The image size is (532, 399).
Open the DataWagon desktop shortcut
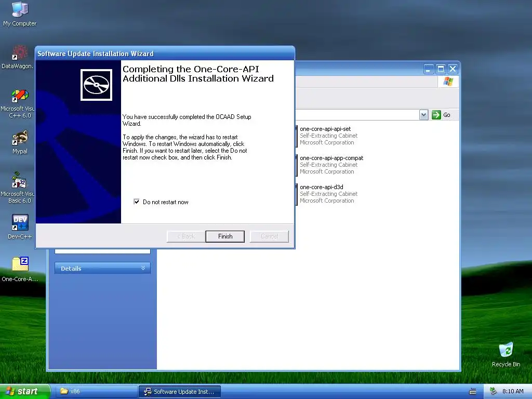[x=18, y=57]
